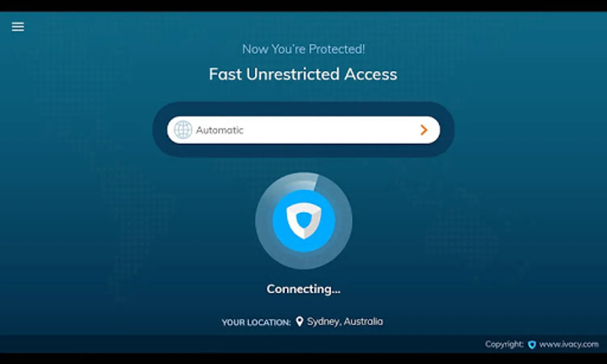The width and height of the screenshot is (607, 364).
Task: Click the globe icon beside Automatic
Action: (183, 130)
